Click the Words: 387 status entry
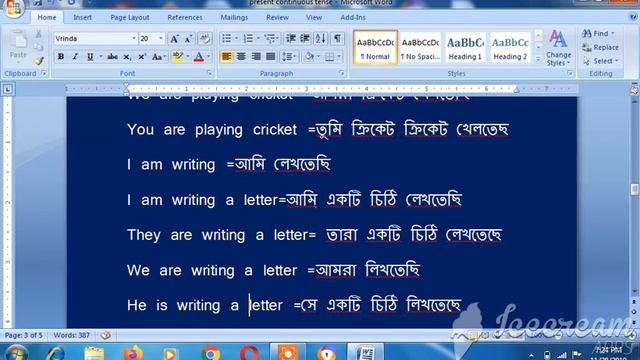Viewport: 640px width, 360px height. [x=71, y=335]
